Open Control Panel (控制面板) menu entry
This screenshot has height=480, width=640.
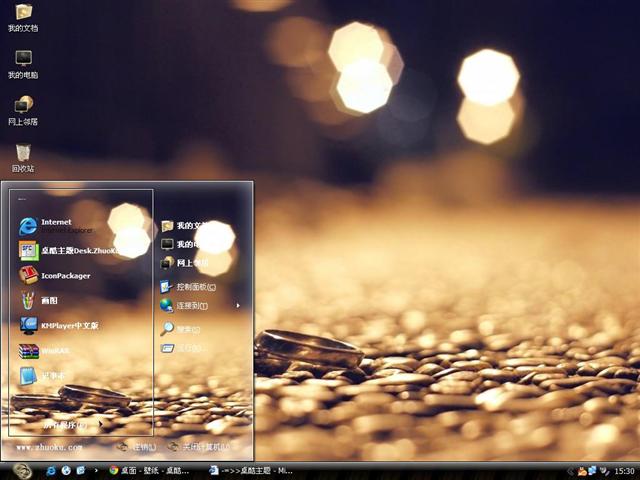(188, 286)
